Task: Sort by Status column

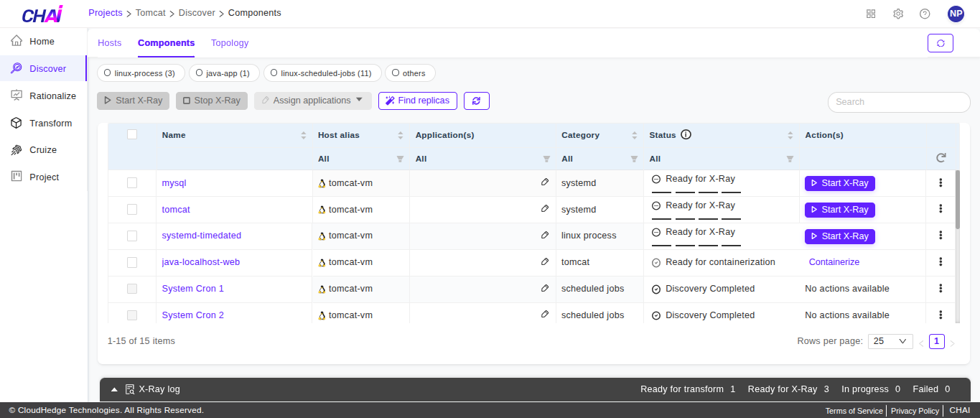Action: (790, 135)
